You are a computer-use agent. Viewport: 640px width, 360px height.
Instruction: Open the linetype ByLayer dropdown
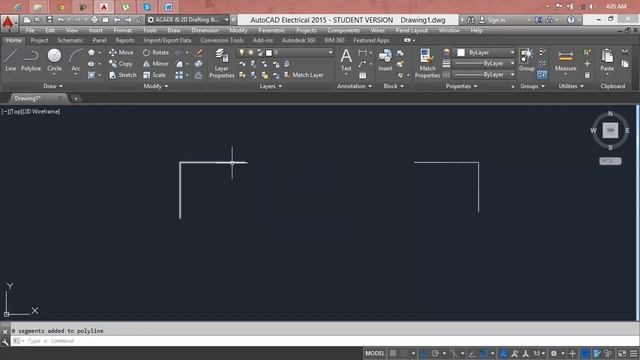coord(485,75)
